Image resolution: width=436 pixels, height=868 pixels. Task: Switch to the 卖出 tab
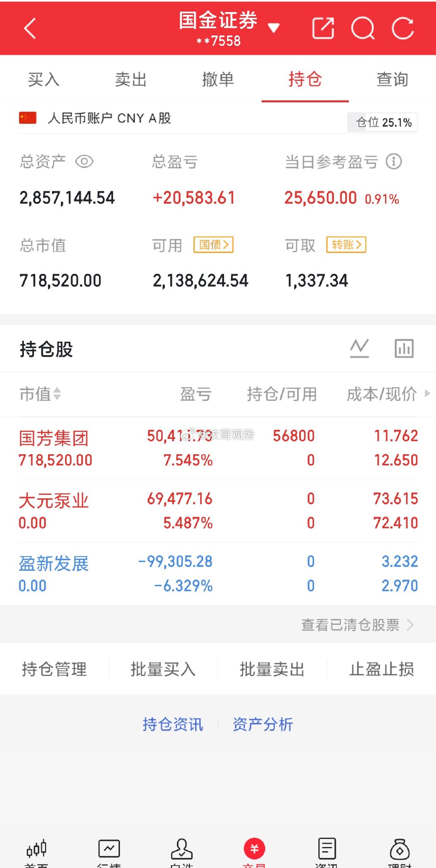pos(130,79)
